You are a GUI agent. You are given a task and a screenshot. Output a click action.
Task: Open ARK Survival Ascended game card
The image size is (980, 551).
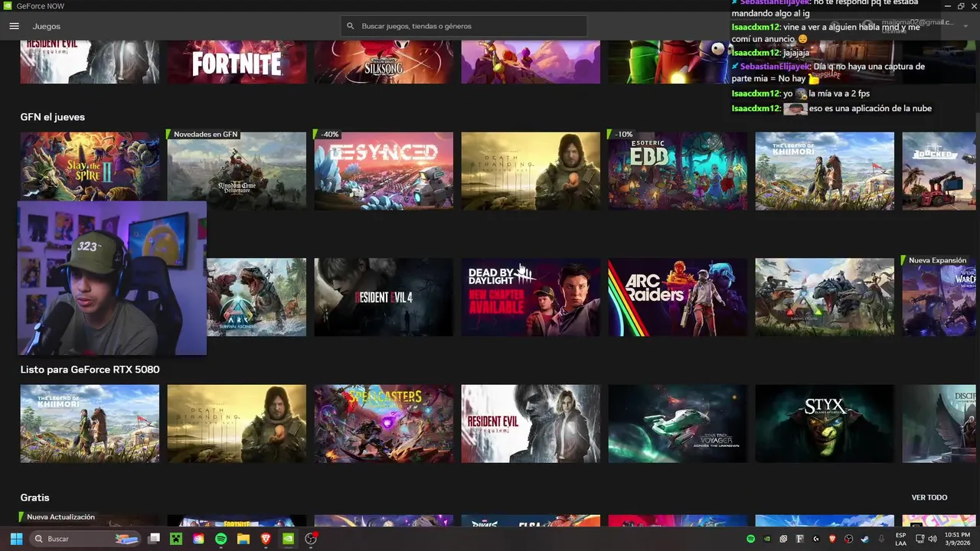(256, 297)
